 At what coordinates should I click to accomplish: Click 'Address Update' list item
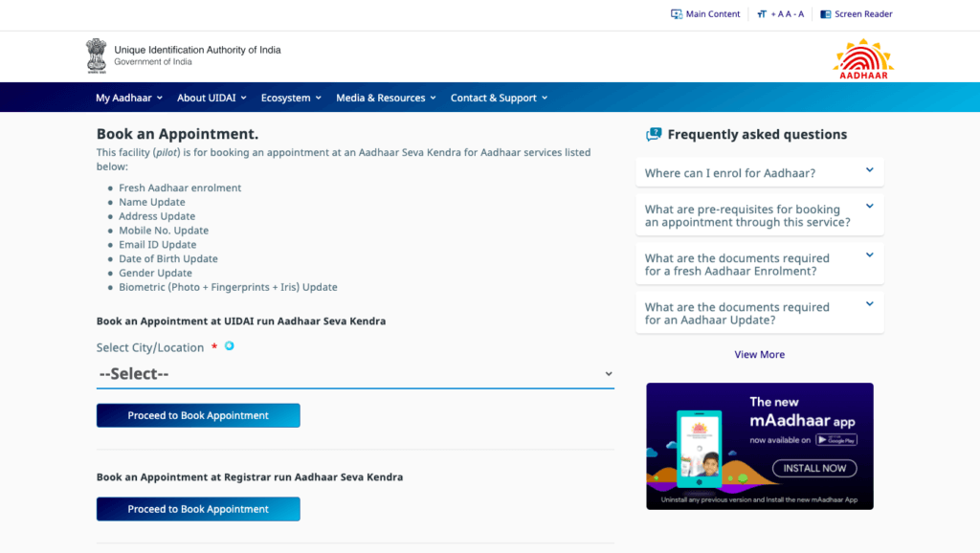pyautogui.click(x=157, y=216)
